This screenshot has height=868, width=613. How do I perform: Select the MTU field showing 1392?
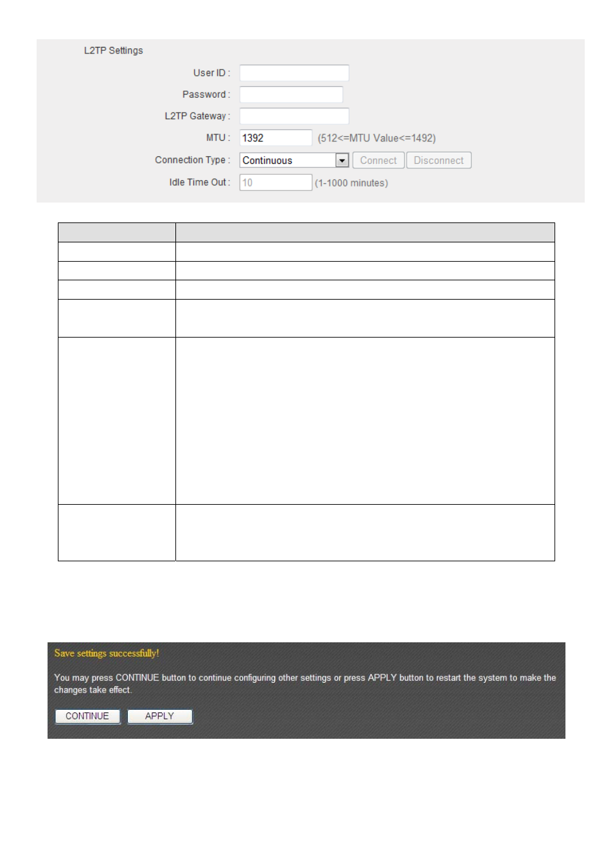(276, 138)
